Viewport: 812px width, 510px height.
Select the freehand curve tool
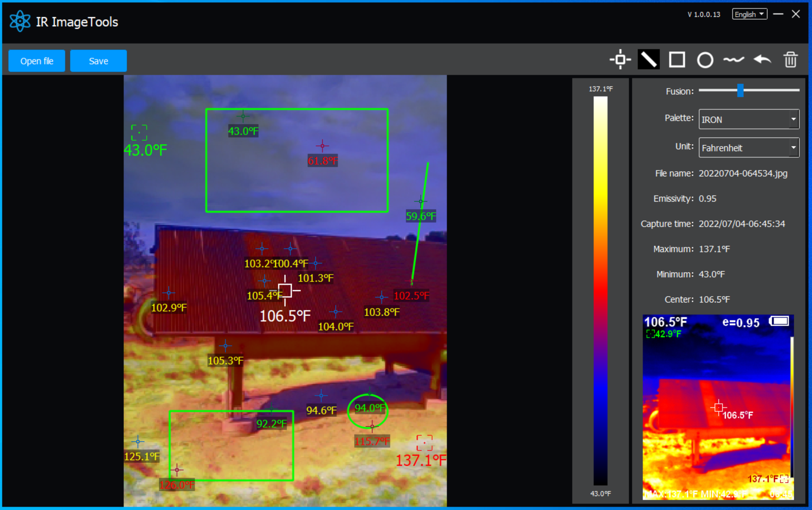coord(733,60)
